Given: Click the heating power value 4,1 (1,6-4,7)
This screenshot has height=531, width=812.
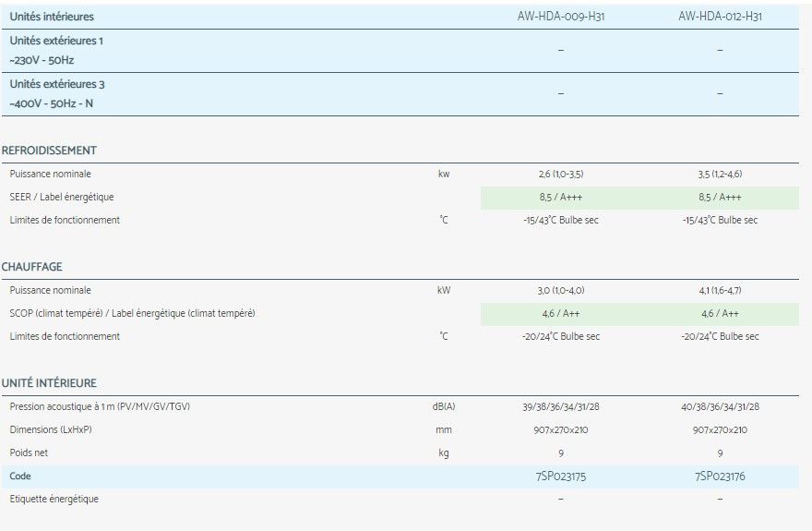Looking at the screenshot, I should [x=720, y=291].
